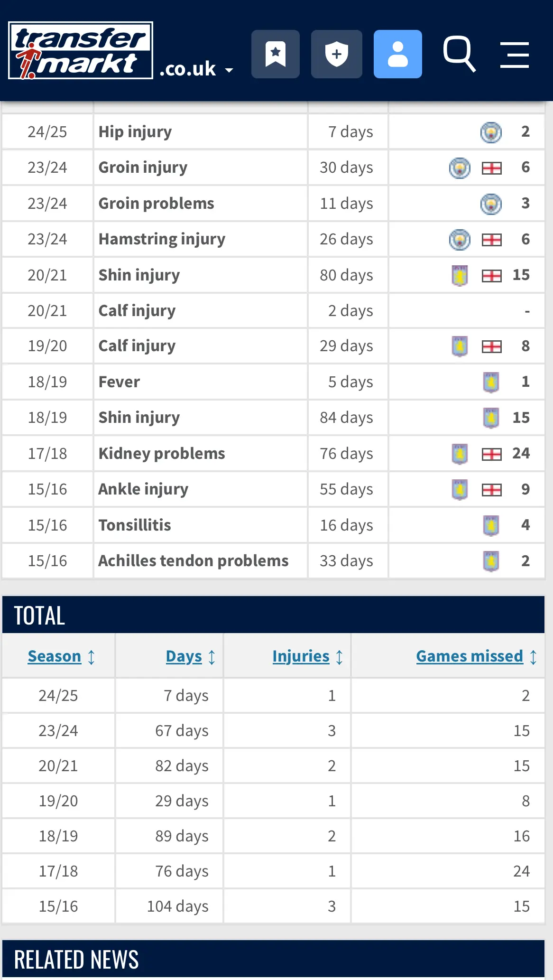This screenshot has height=980, width=553.
Task: Click the shield plus icon
Action: [336, 54]
